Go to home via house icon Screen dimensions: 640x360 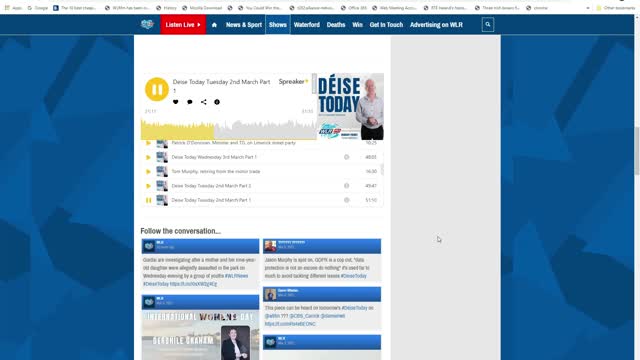click(214, 25)
